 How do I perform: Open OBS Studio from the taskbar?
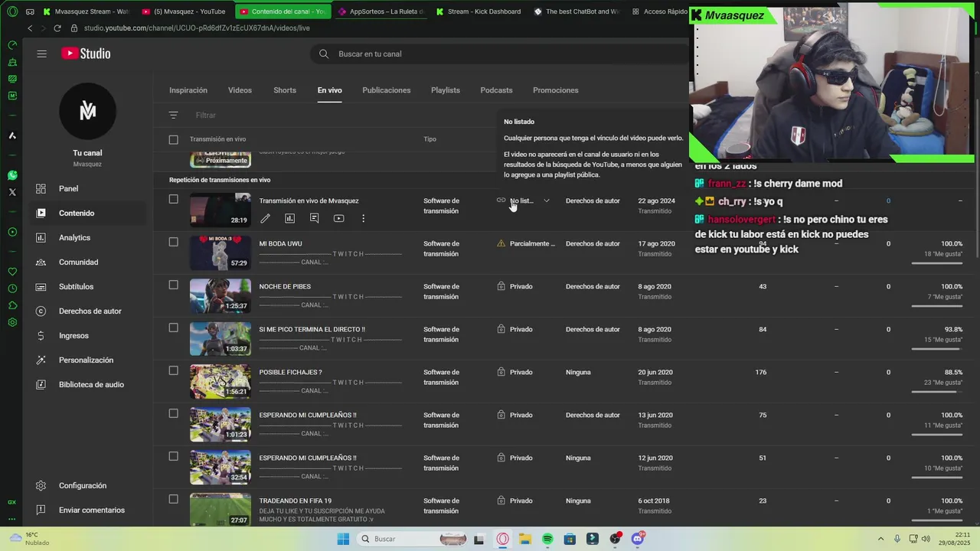pos(615,539)
